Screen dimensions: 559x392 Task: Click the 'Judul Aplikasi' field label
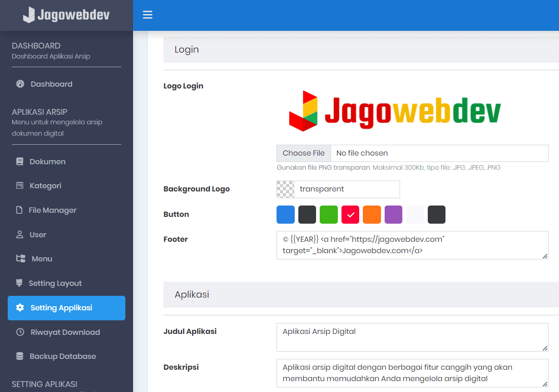190,332
